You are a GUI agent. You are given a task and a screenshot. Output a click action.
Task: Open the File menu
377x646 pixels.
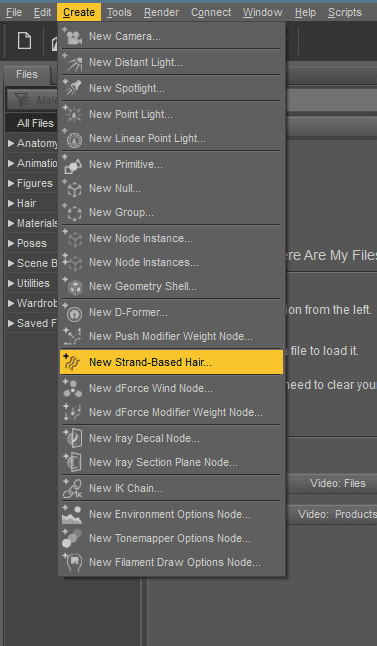pyautogui.click(x=14, y=12)
